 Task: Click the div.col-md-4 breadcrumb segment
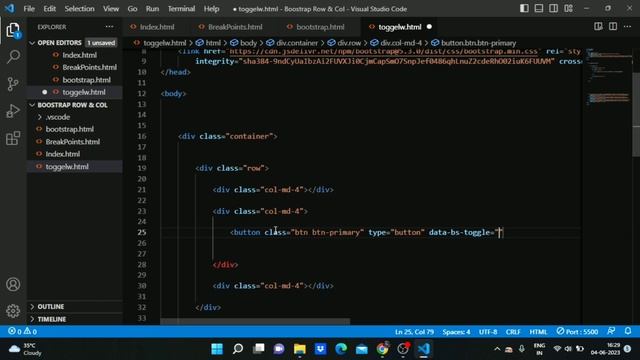[396, 43]
